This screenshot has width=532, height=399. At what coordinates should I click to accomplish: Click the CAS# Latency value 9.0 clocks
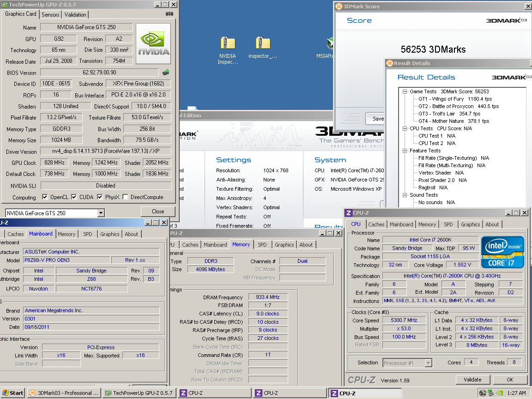(268, 314)
